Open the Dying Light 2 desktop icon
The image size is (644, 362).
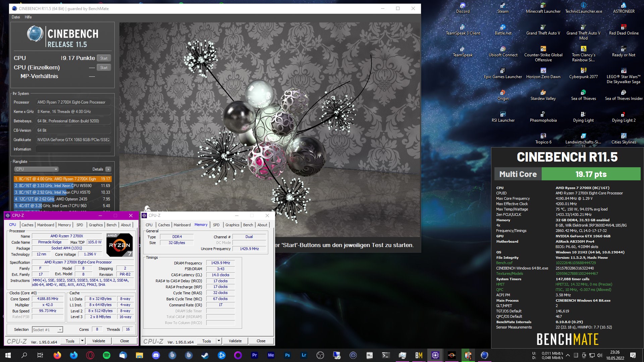click(624, 117)
